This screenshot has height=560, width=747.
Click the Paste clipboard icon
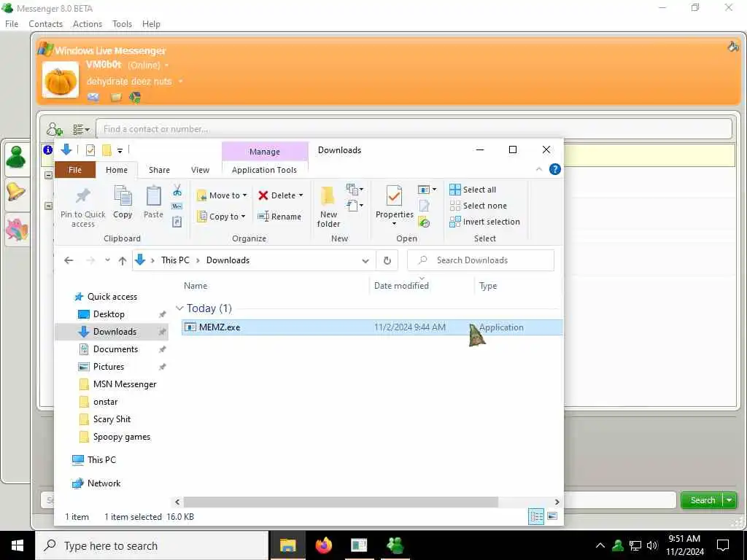153,203
